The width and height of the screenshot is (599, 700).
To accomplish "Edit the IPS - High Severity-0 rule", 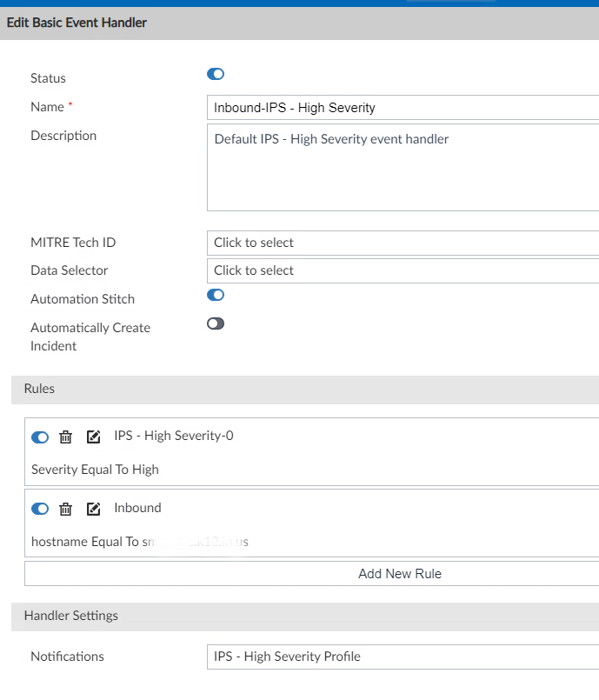I will pyautogui.click(x=93, y=437).
